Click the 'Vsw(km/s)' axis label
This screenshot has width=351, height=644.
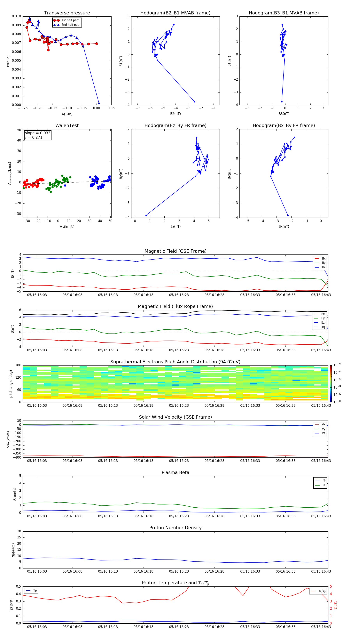click(8, 439)
